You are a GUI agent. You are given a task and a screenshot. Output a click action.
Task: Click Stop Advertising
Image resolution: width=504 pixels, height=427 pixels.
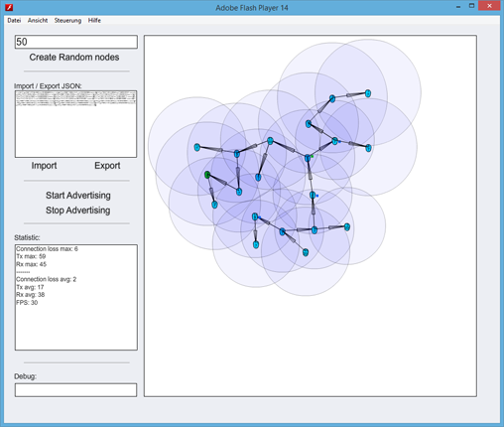[x=78, y=211]
